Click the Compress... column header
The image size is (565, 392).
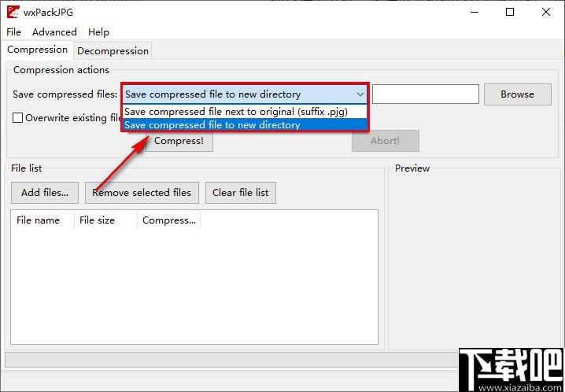(168, 220)
